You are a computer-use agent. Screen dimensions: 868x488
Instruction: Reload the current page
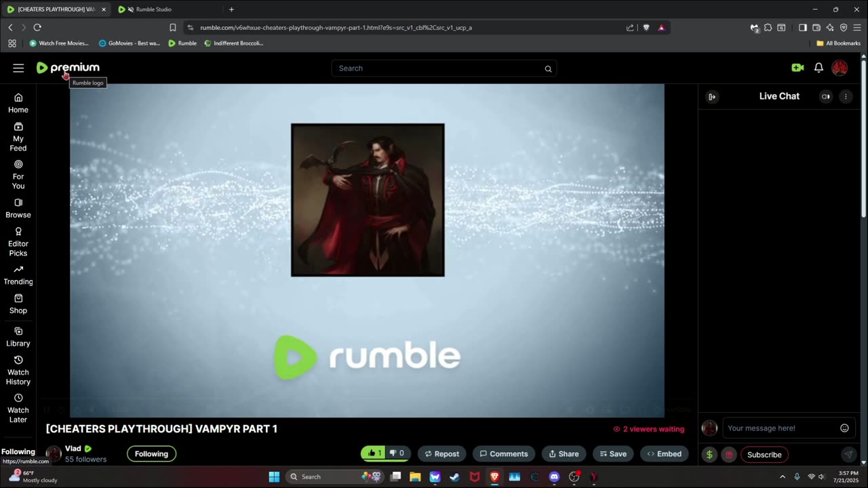point(37,27)
